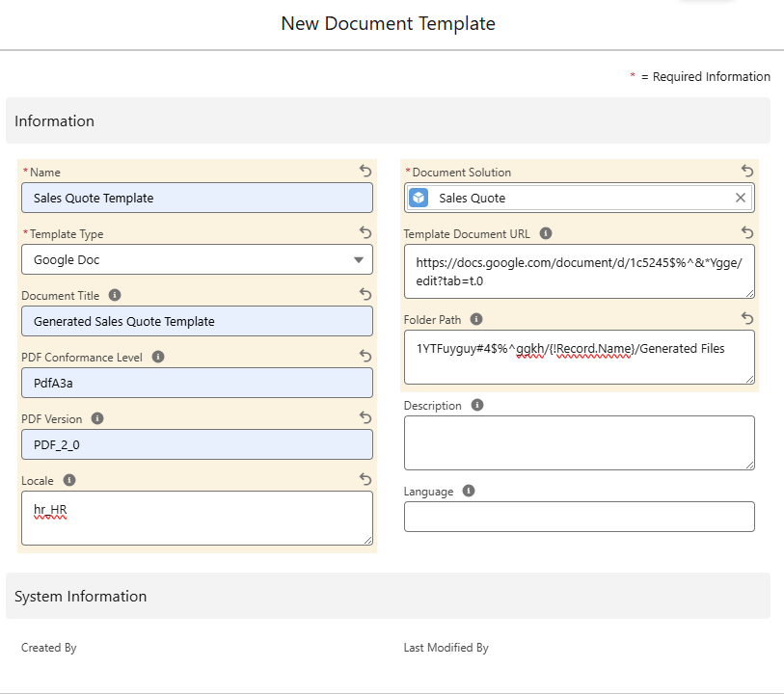This screenshot has width=784, height=694.
Task: Revert the Document Solution field
Action: point(747,171)
